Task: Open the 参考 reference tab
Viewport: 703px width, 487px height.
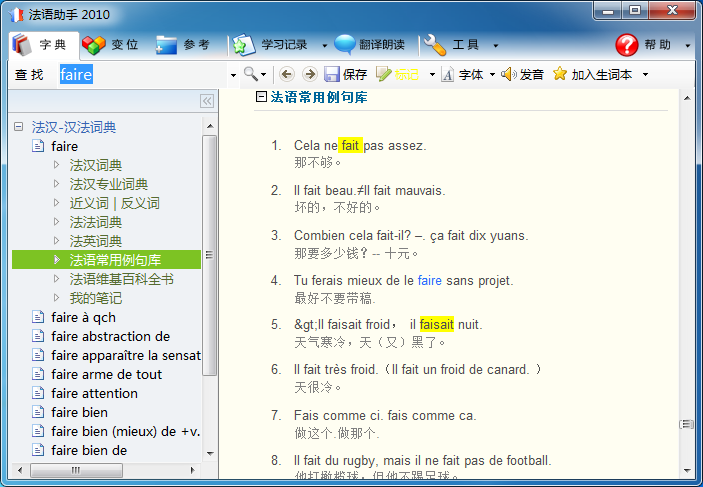Action: (183, 45)
